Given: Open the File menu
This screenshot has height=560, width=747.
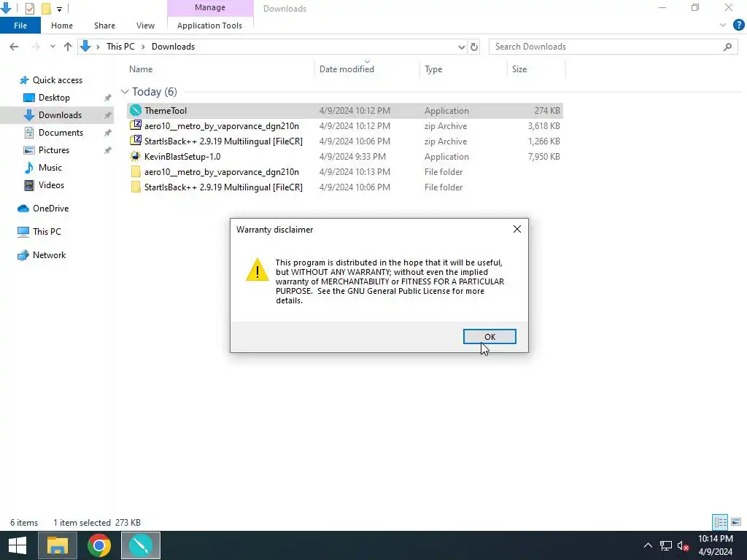Looking at the screenshot, I should pos(20,26).
